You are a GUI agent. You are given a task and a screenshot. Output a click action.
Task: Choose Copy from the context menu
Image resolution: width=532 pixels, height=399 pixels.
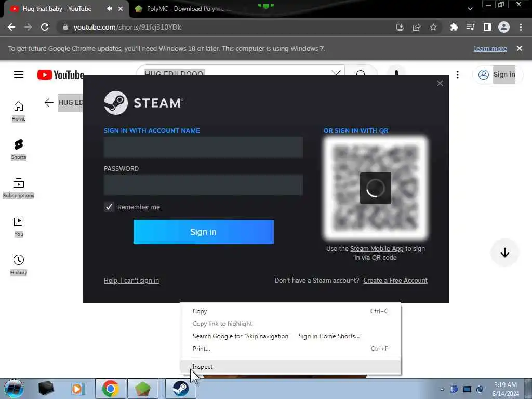tap(290, 311)
